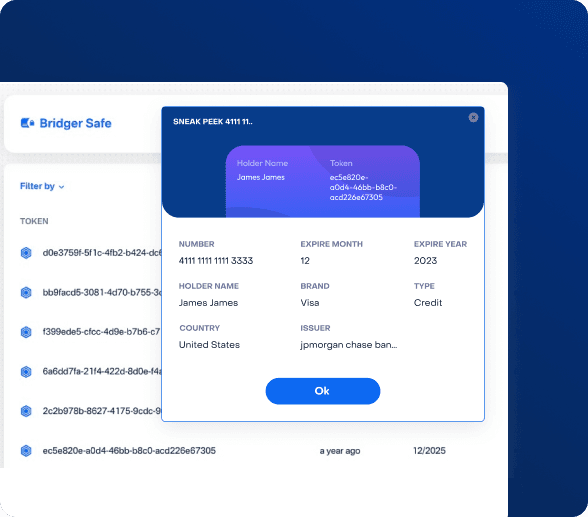Click the purple card preview graphic
Image resolution: width=588 pixels, height=517 pixels.
(x=322, y=181)
